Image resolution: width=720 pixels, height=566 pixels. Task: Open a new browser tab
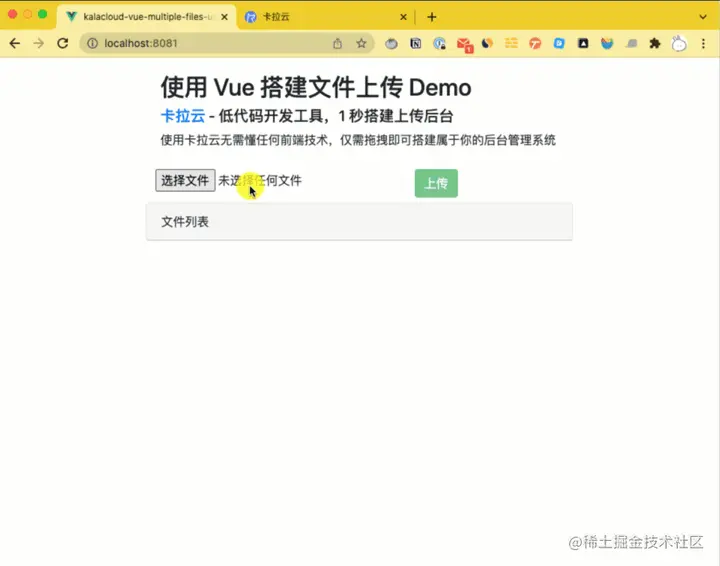pos(432,17)
